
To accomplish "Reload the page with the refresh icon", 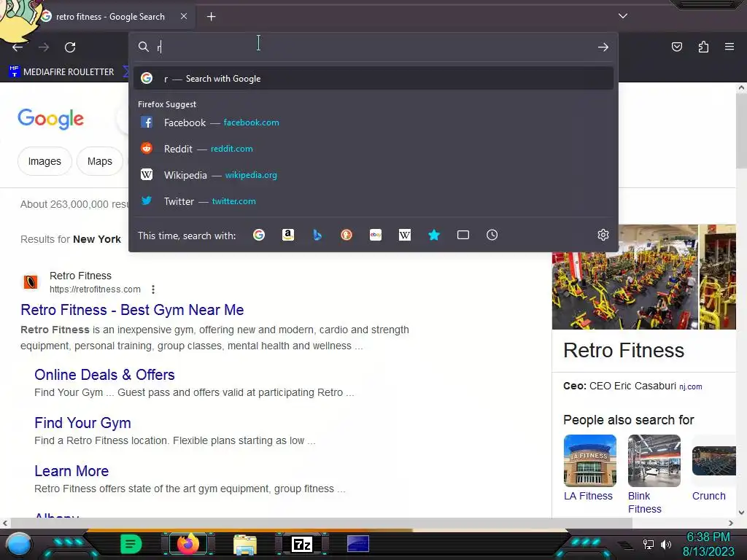I will point(70,47).
